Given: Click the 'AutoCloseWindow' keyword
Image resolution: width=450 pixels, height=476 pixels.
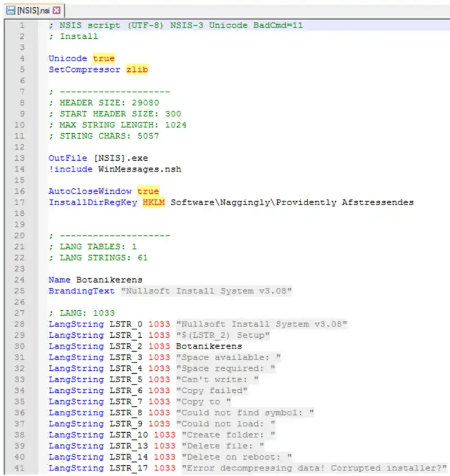Looking at the screenshot, I should point(90,191).
